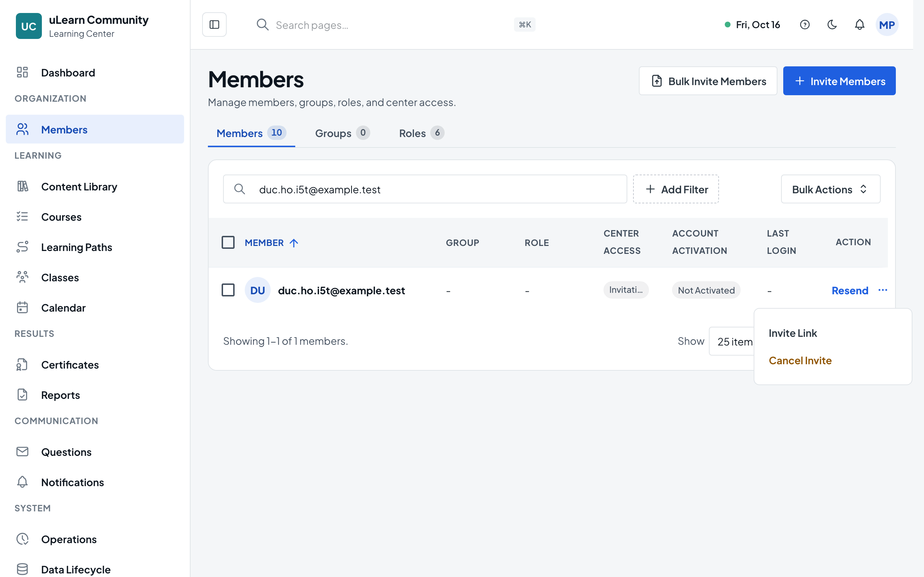
Task: Expand the Bulk Actions dropdown
Action: [x=831, y=189]
